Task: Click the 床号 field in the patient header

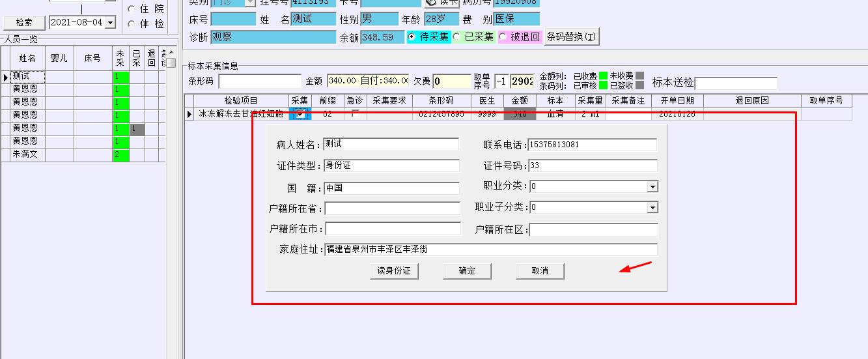Action: click(233, 19)
